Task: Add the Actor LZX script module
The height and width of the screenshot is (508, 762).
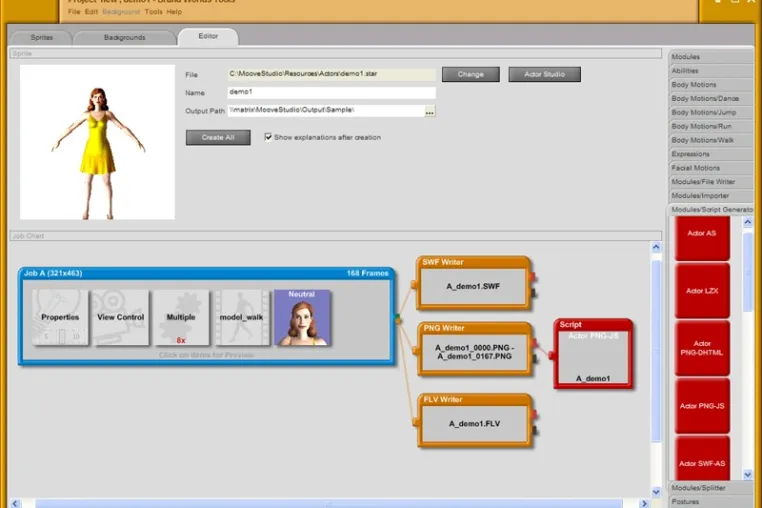Action: [702, 291]
